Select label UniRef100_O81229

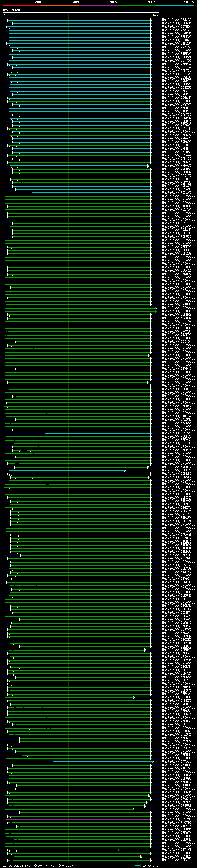click(x=177, y=433)
